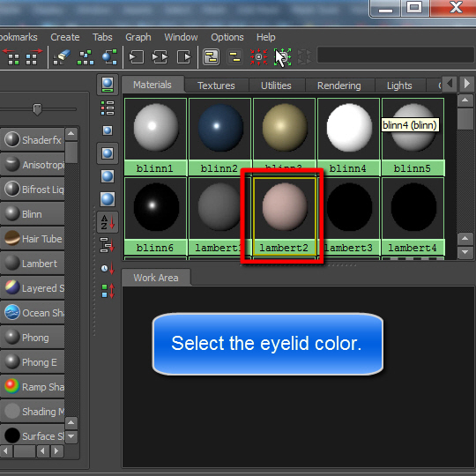Click the blinn5 material label
This screenshot has height=476, width=476.
[413, 168]
